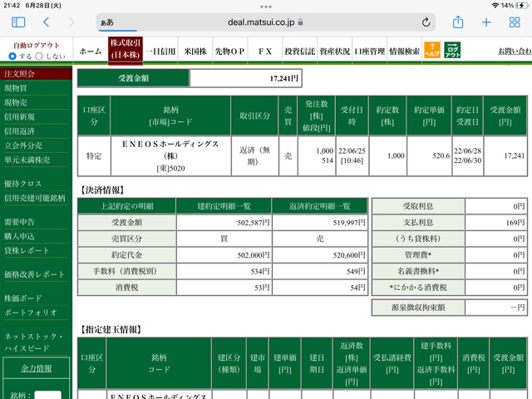This screenshot has height=399, width=532.
Task: Click the お問い合わせ link
Action: [x=515, y=51]
